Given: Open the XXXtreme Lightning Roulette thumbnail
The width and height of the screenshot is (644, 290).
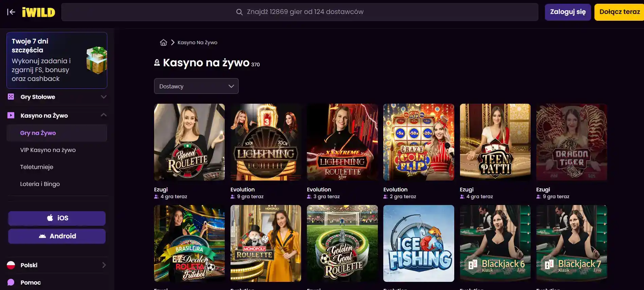Looking at the screenshot, I should 342,142.
